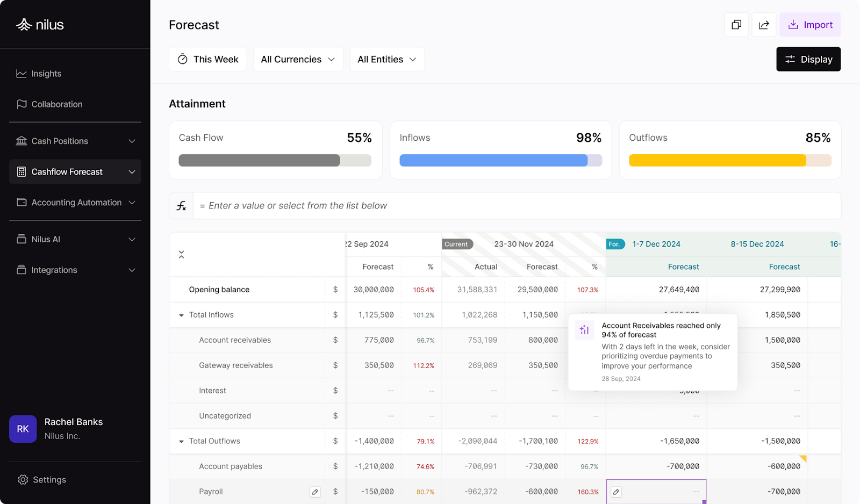860x504 pixels.
Task: Collapse the Total Outflows row
Action: [x=182, y=442]
